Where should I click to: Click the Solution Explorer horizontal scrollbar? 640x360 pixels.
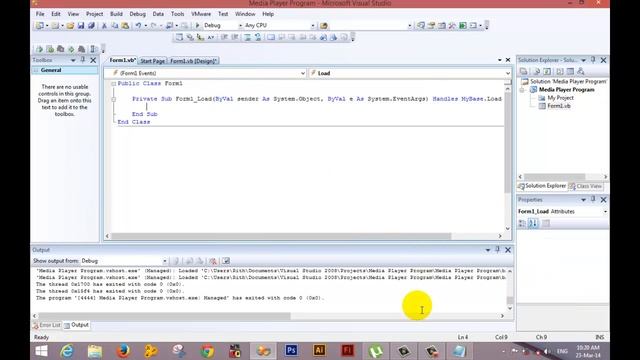point(555,177)
